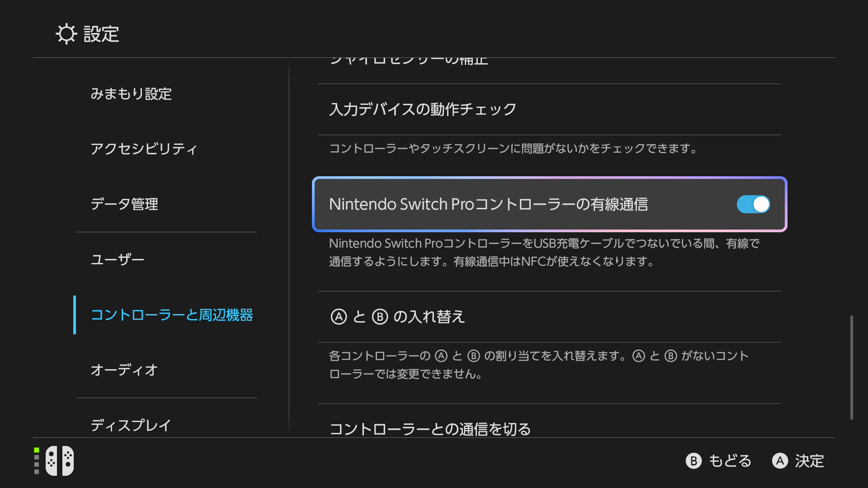Click the Joy-Con controller icon
868x488 pixels.
pos(60,461)
